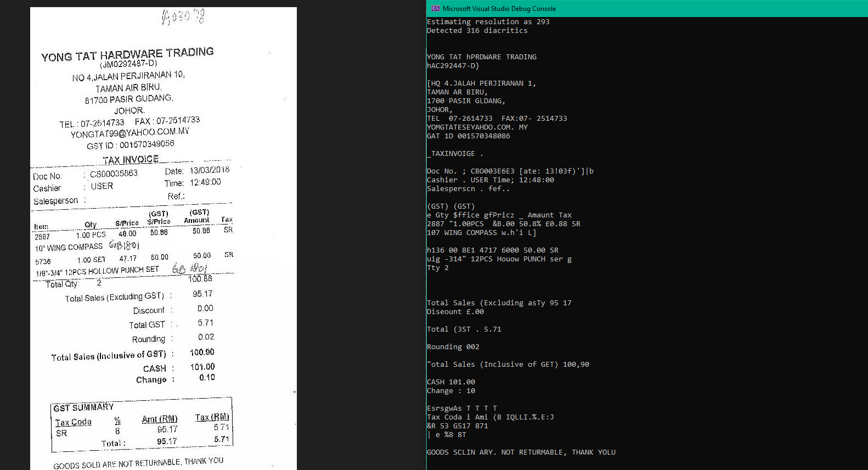
Task: Click console line 'hAC292447-D}'
Action: [453, 66]
